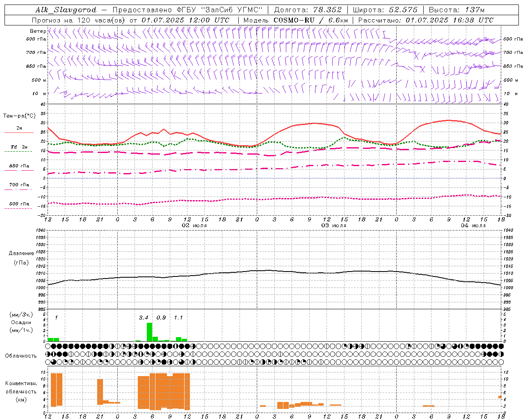Click the (мм/1ч.) precipitation unit label
The width and height of the screenshot is (525, 420).
(21, 330)
